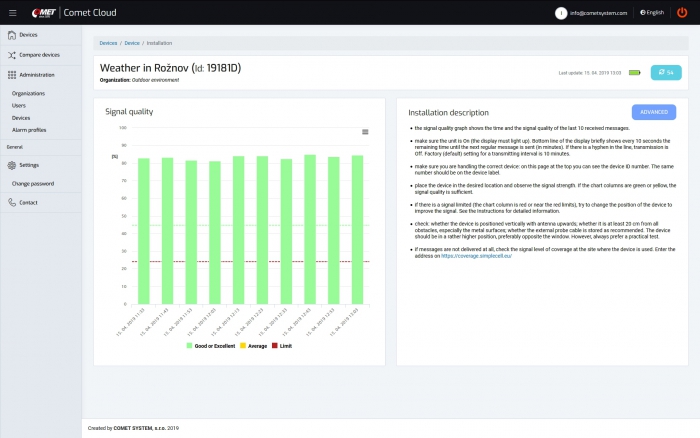Image resolution: width=700 pixels, height=438 pixels.
Task: Click the user avatar circle icon
Action: click(x=562, y=13)
